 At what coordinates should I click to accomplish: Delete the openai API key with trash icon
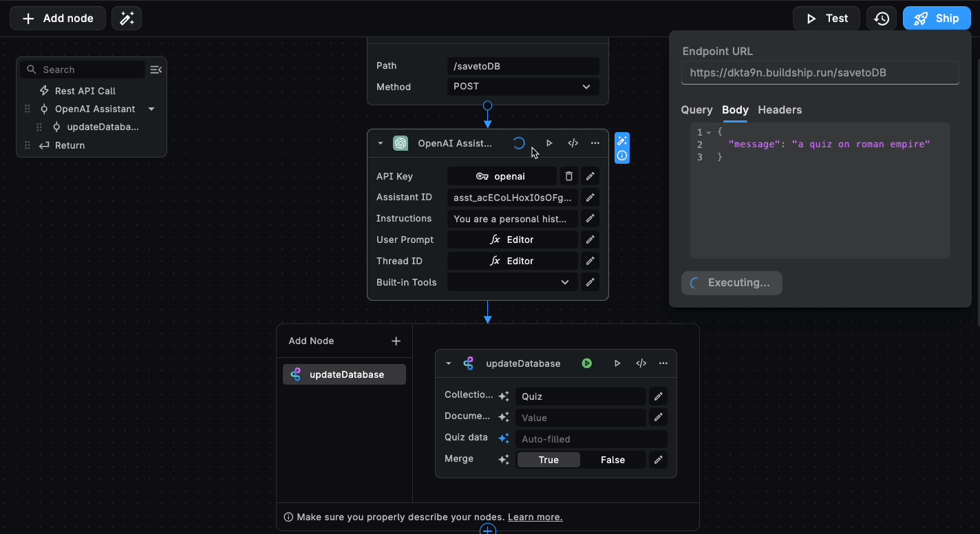(568, 176)
